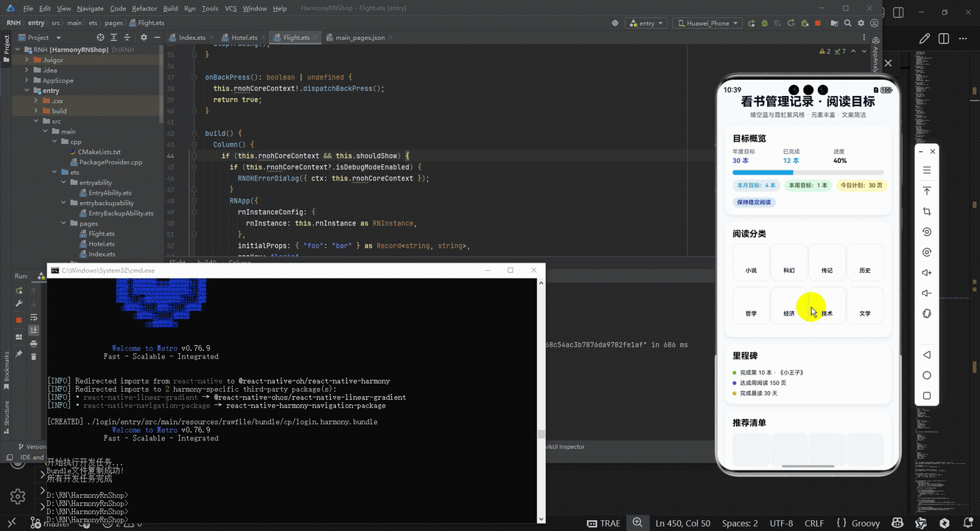
Task: Click emulator screenshot crop icon
Action: click(927, 212)
